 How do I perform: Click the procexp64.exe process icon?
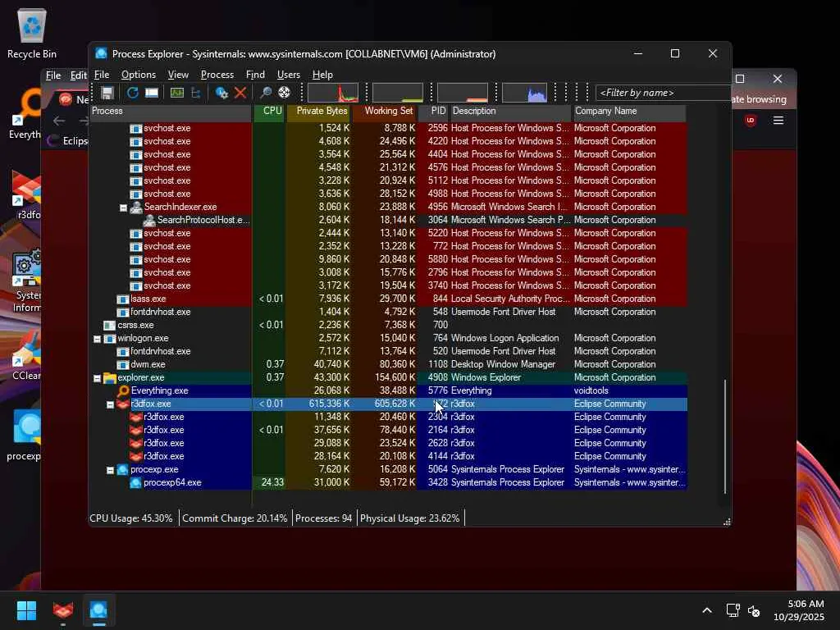(135, 482)
